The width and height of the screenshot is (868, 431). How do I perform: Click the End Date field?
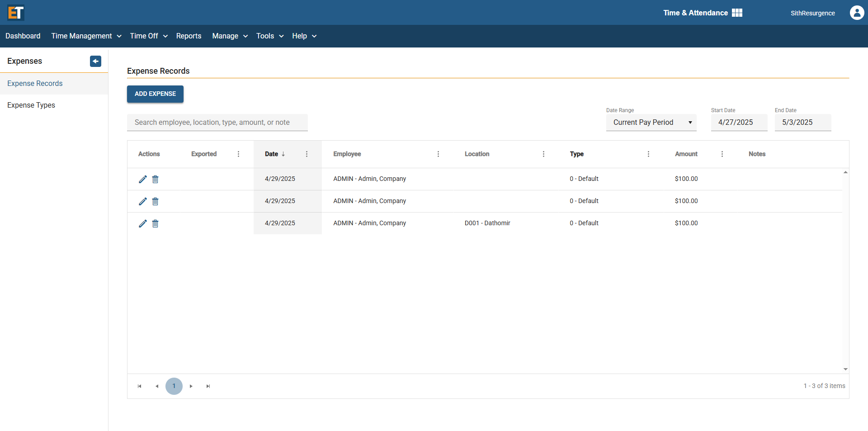[x=803, y=123]
